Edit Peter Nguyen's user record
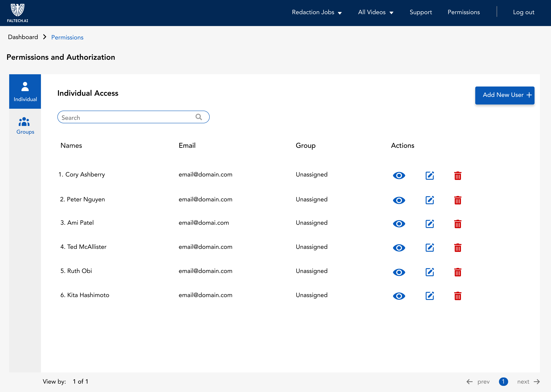The width and height of the screenshot is (551, 392). pos(430,200)
